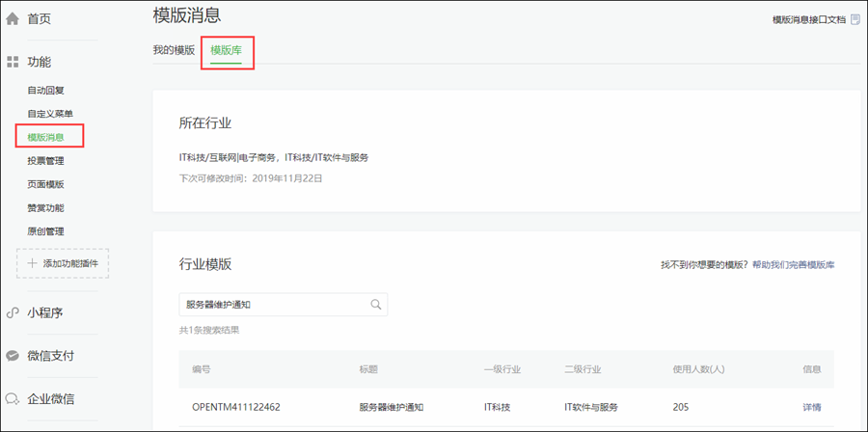868x432 pixels.
Task: Open 详情 for template OPENTM411122462
Action: click(x=811, y=407)
